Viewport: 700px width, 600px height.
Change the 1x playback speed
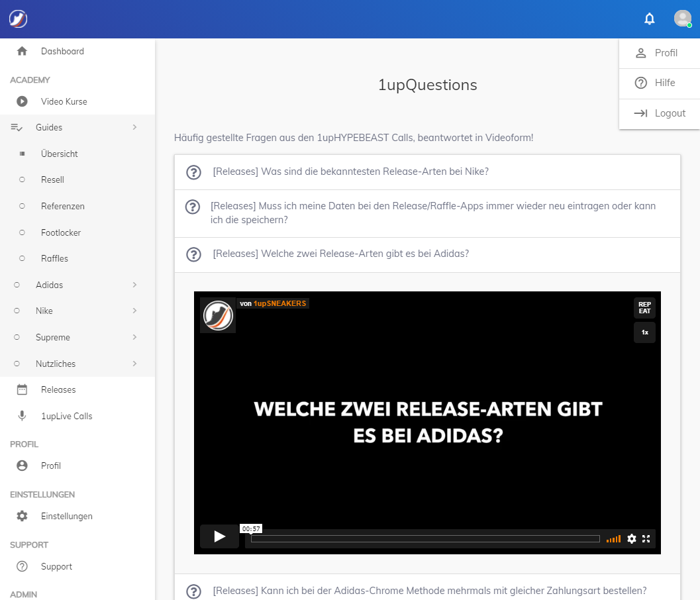(x=644, y=332)
